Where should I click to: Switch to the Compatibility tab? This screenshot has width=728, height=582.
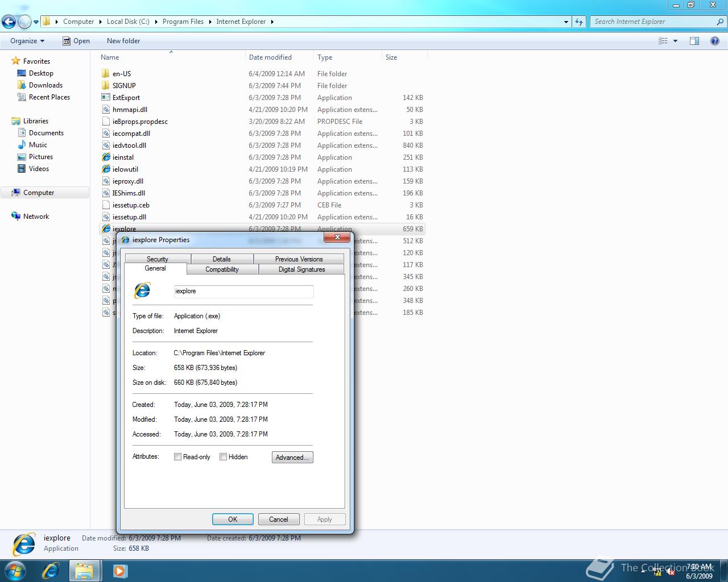coord(222,269)
